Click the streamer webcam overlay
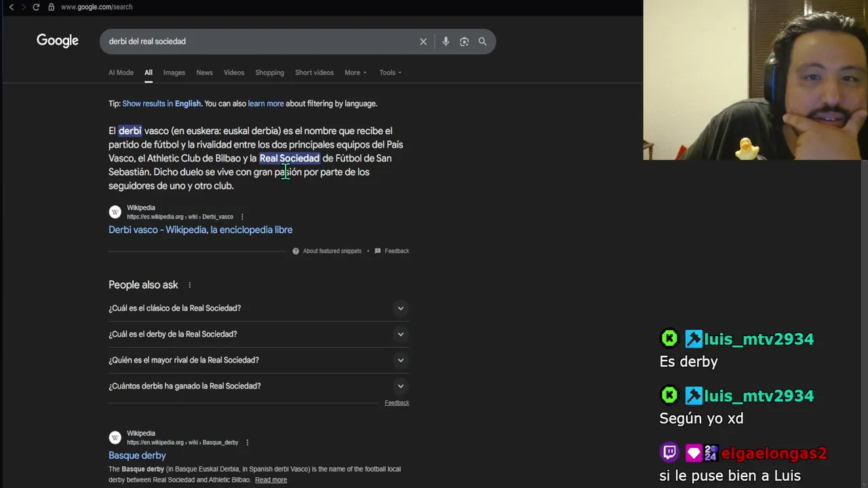The height and width of the screenshot is (488, 868). coord(755,80)
